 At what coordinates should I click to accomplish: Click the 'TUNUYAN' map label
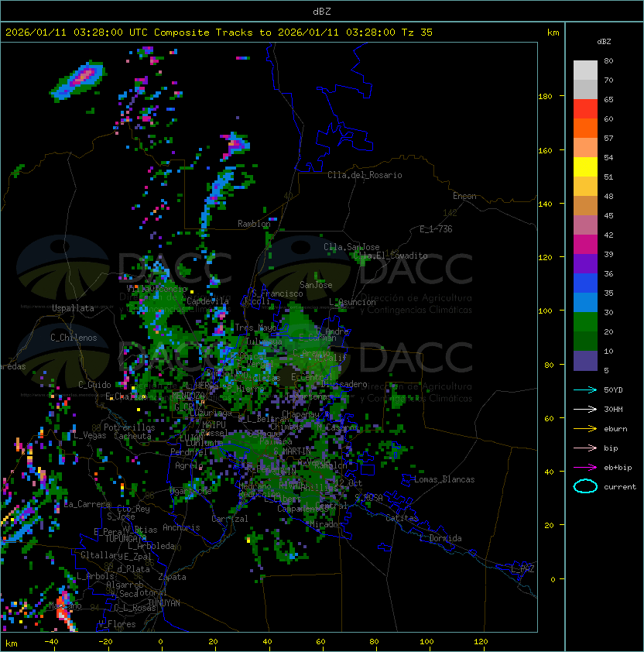[164, 603]
